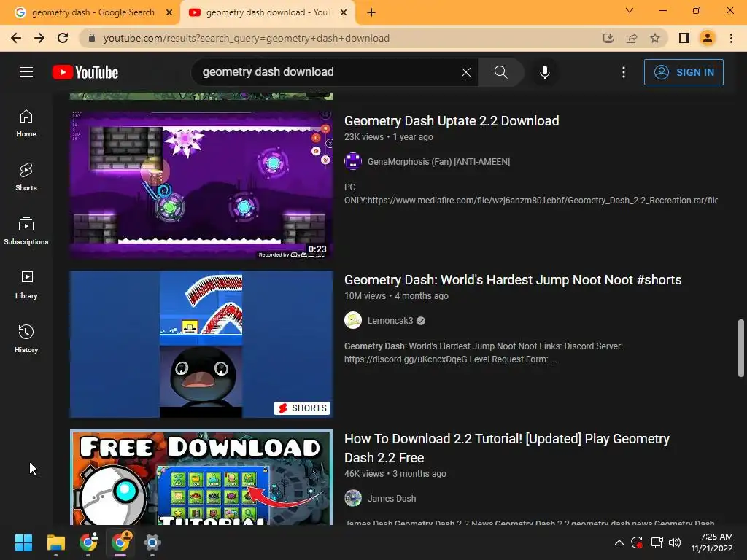747x560 pixels.
Task: Click the "10M views" text
Action: (x=365, y=296)
